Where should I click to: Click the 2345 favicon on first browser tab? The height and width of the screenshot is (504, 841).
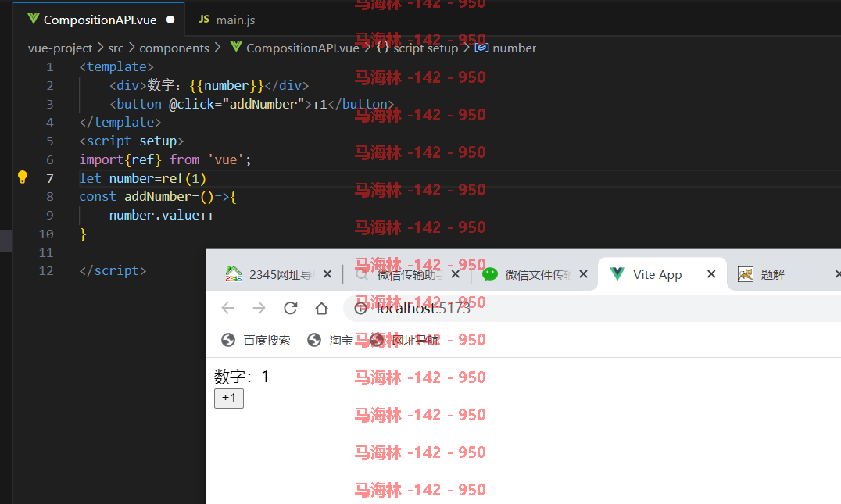pyautogui.click(x=234, y=274)
